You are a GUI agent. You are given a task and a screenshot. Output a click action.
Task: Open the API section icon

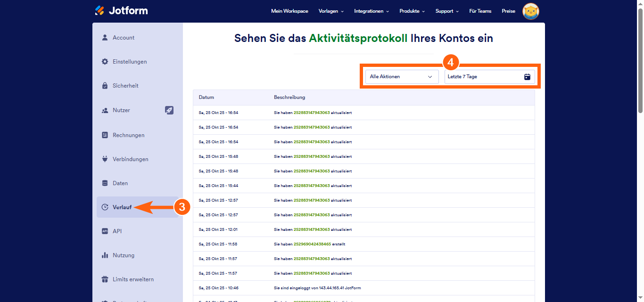[x=105, y=231]
